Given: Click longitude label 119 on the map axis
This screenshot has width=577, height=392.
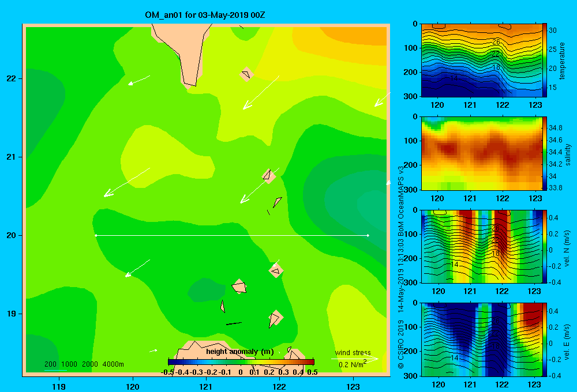Looking at the screenshot, I should (x=59, y=386).
